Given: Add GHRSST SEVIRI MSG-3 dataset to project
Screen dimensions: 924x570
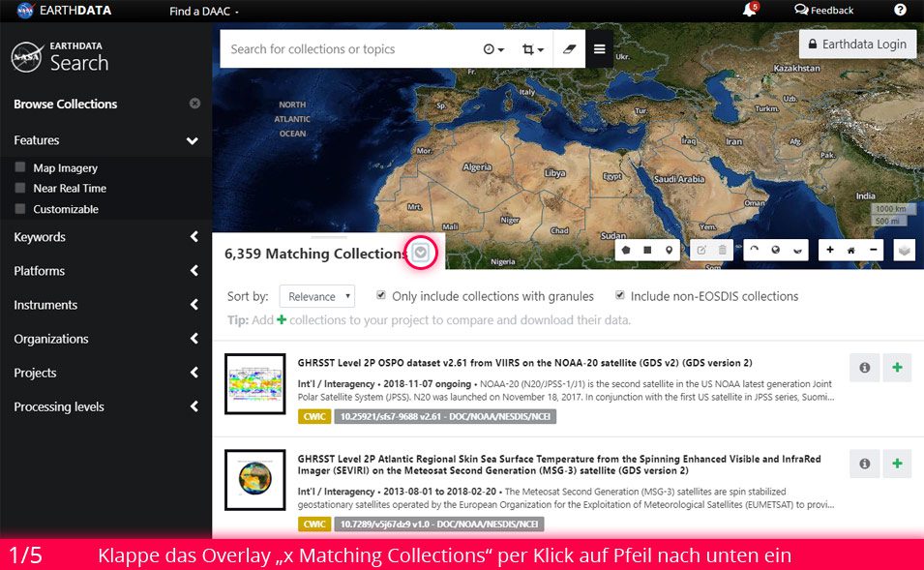Looking at the screenshot, I should coord(897,464).
